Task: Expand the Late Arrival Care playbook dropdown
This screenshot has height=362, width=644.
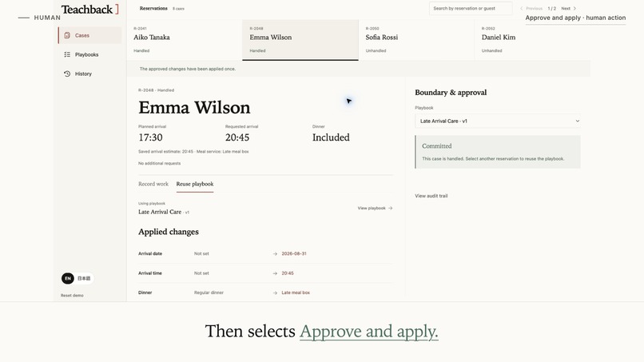Action: (498, 121)
